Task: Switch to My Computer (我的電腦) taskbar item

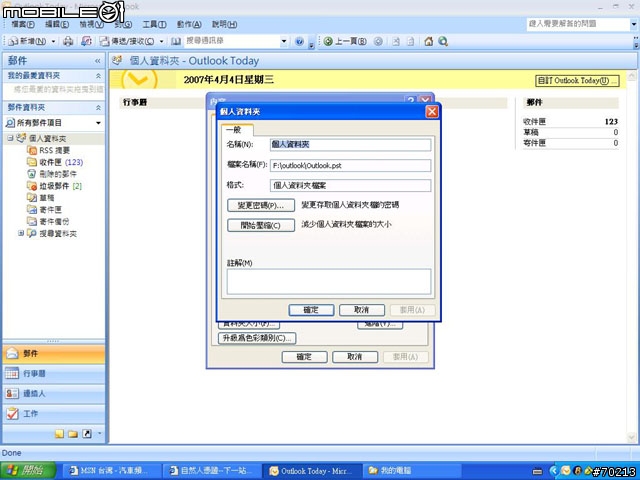Action: (413, 471)
